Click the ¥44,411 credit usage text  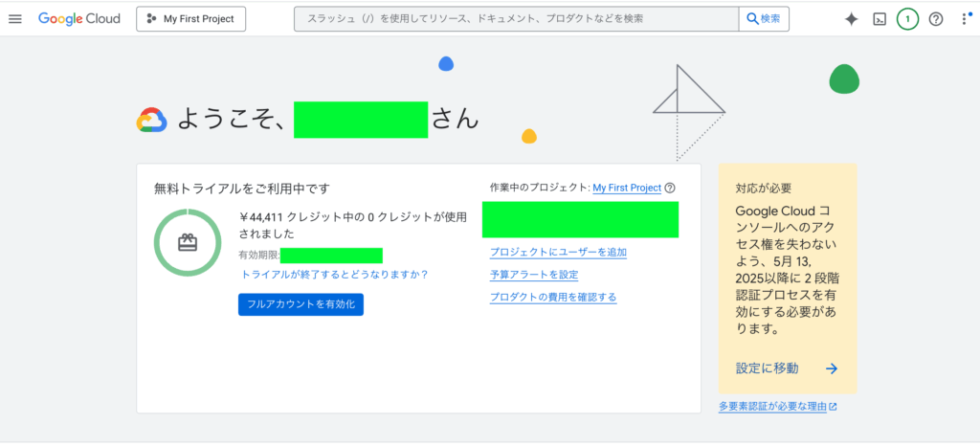pos(353,226)
